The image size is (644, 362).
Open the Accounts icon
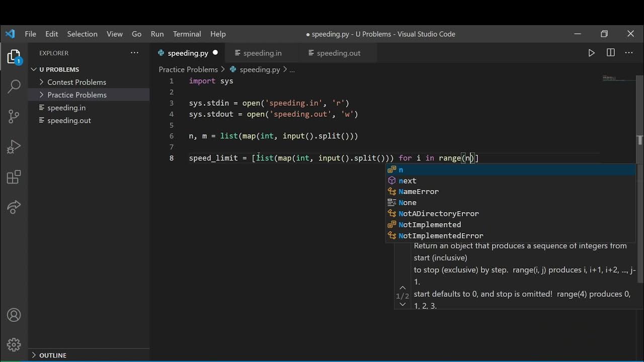(x=14, y=315)
